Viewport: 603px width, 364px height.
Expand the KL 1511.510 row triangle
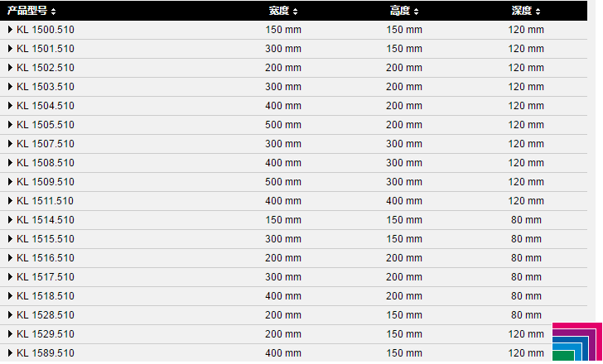[11, 201]
